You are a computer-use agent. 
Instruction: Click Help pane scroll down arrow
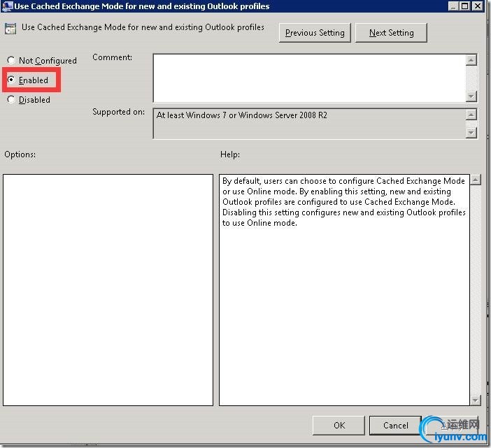[x=476, y=400]
